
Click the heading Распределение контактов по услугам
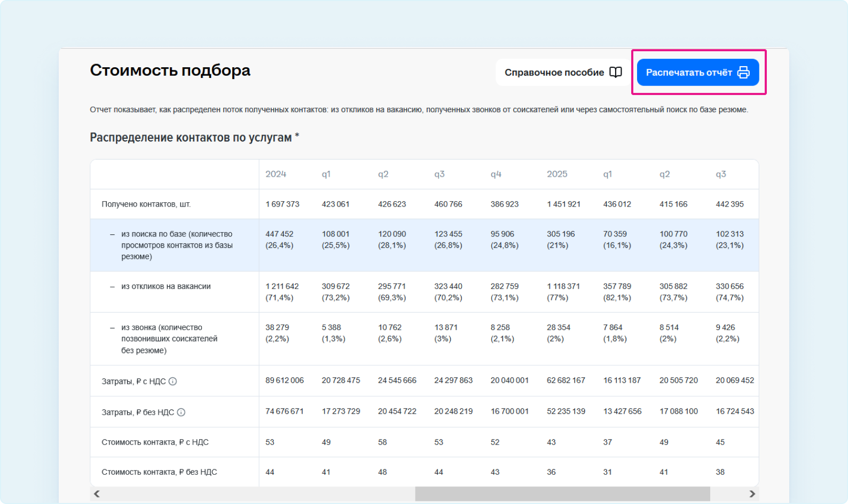[194, 137]
